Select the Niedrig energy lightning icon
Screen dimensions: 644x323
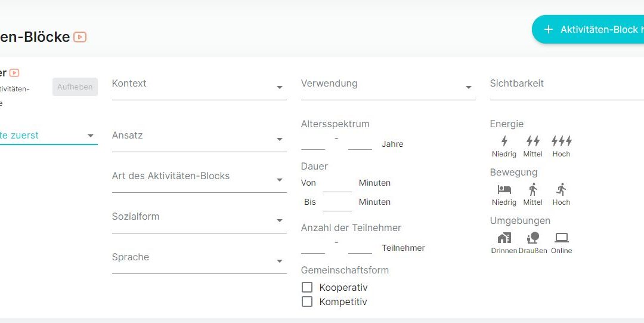pyautogui.click(x=504, y=141)
